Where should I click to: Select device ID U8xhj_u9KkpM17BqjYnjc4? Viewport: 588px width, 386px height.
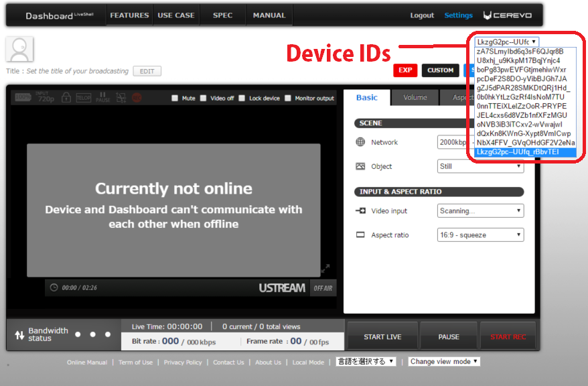(x=525, y=60)
